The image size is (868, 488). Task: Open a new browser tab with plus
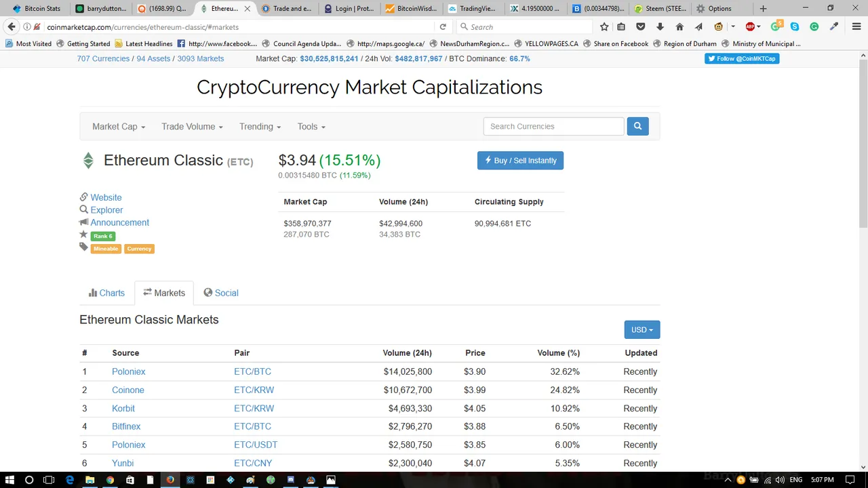763,9
